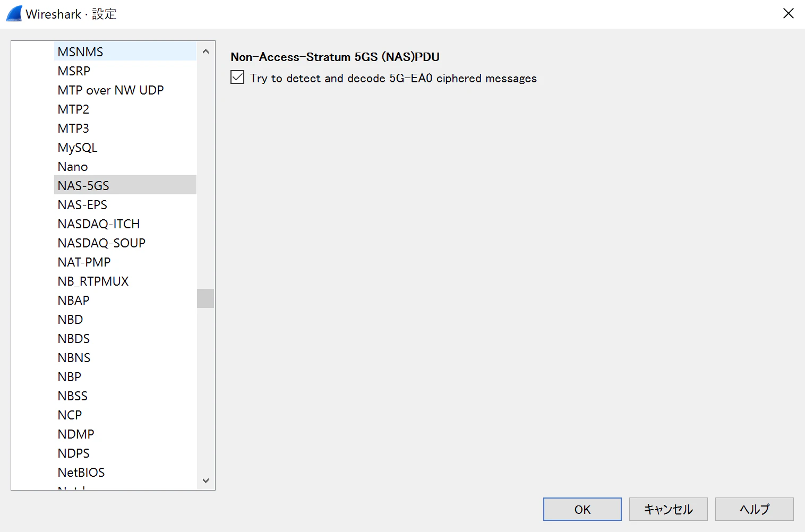
Task: Click the Non-Access-Stratum 5GS (NAS)PDU heading
Action: (335, 57)
